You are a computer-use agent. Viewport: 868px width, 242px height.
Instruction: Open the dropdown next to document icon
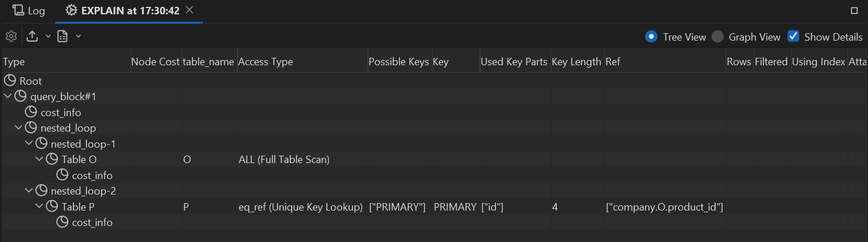(78, 37)
